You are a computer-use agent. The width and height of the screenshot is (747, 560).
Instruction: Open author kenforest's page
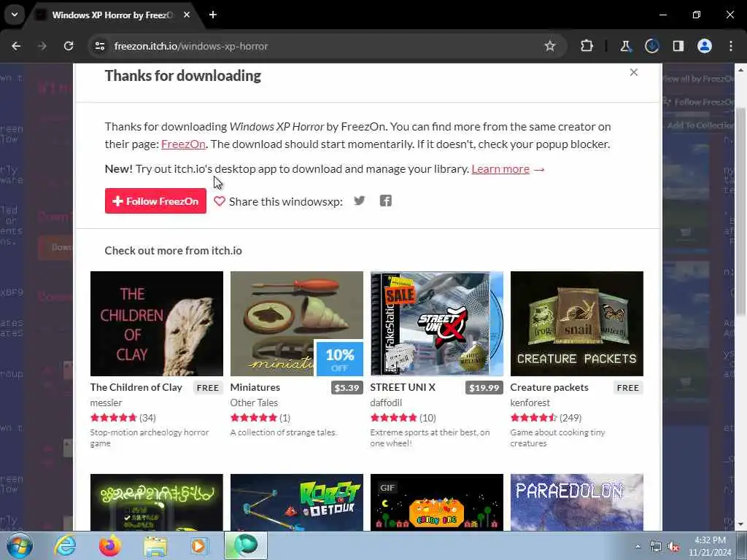tap(530, 402)
